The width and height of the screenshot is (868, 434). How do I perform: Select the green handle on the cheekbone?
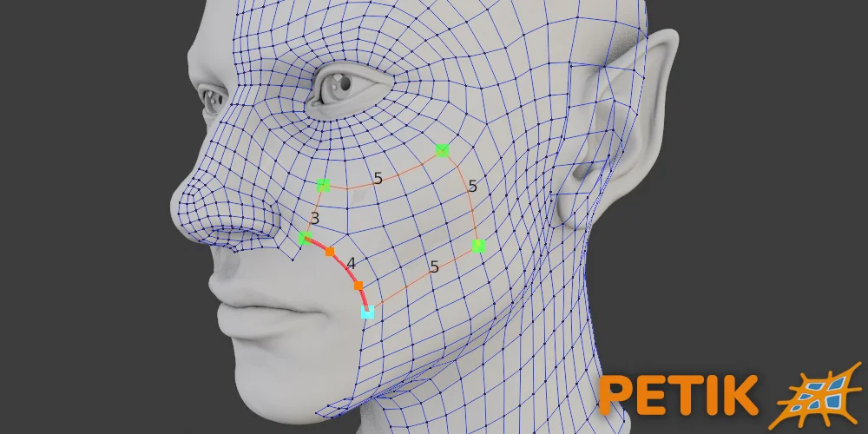click(x=442, y=150)
